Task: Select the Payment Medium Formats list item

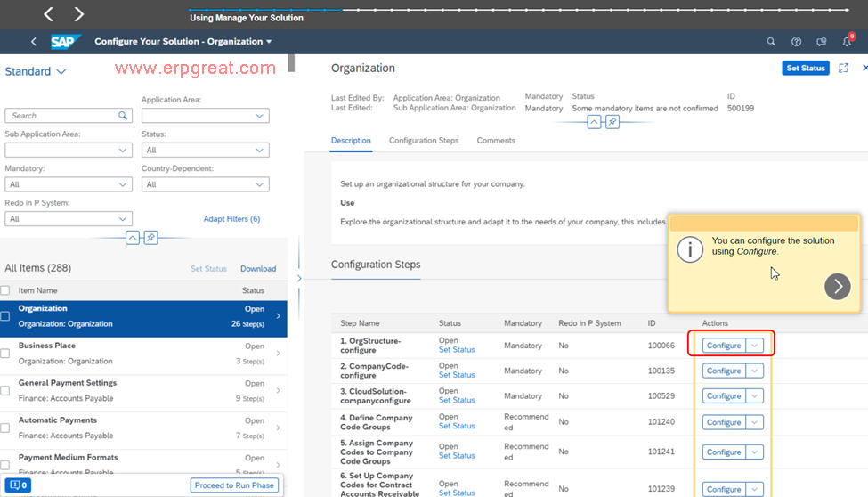Action: click(143, 462)
